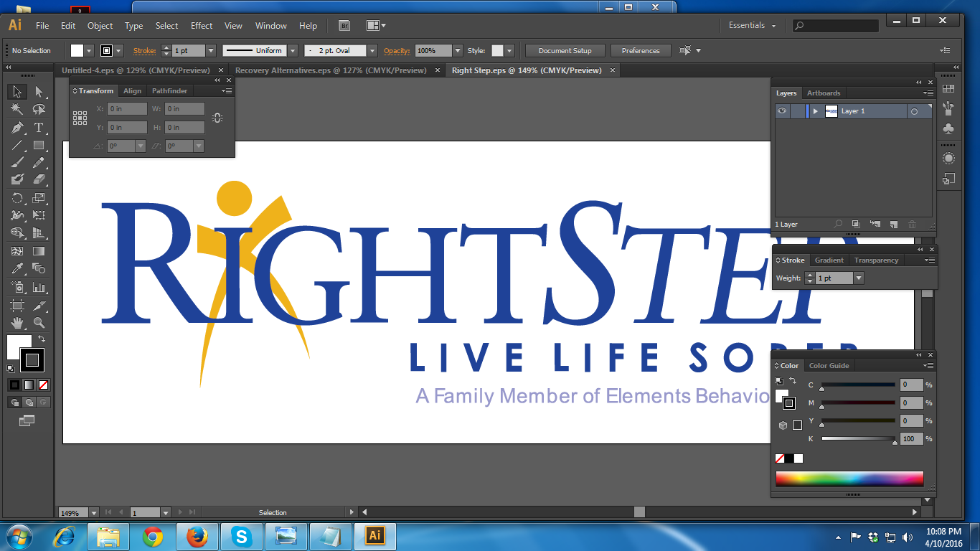Select the Rectangle tool
This screenshot has width=980, height=551.
click(39, 145)
